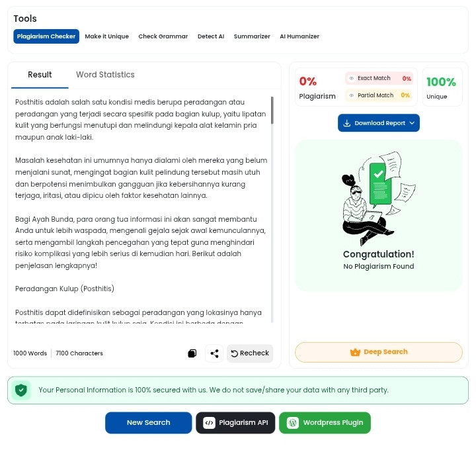476x452 pixels.
Task: Click the WordPress logo icon
Action: pyautogui.click(x=293, y=423)
